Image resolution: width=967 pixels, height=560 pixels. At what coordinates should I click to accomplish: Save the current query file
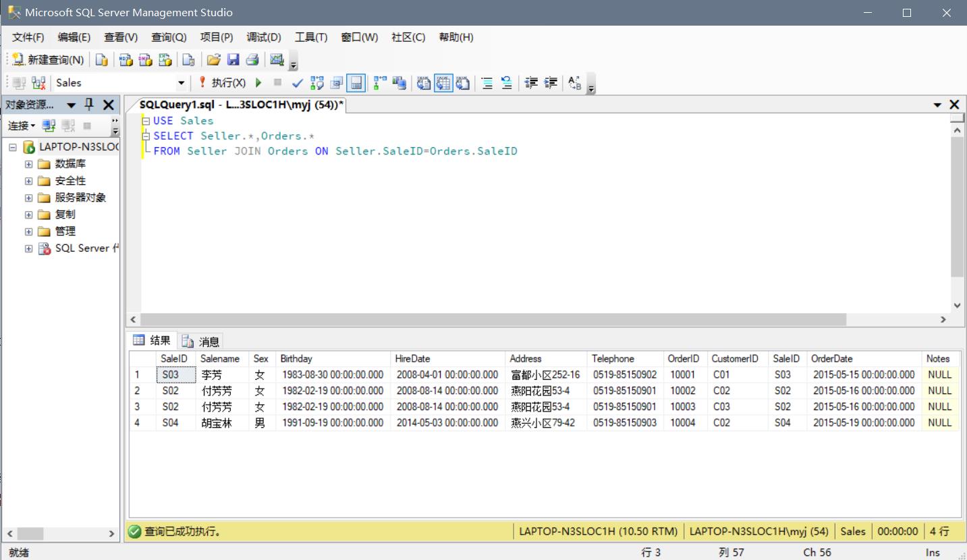(233, 60)
